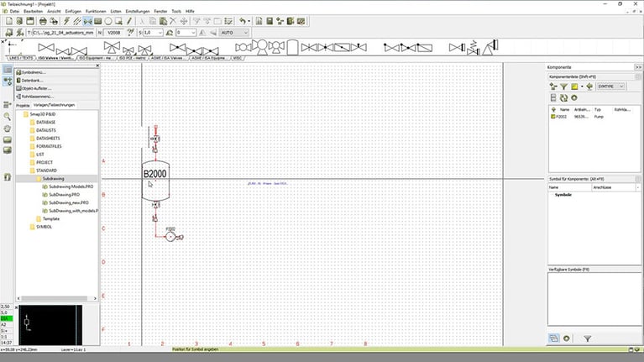This screenshot has width=644, height=362.
Task: Click the pan hand icon in left sidebar
Action: (x=7, y=129)
